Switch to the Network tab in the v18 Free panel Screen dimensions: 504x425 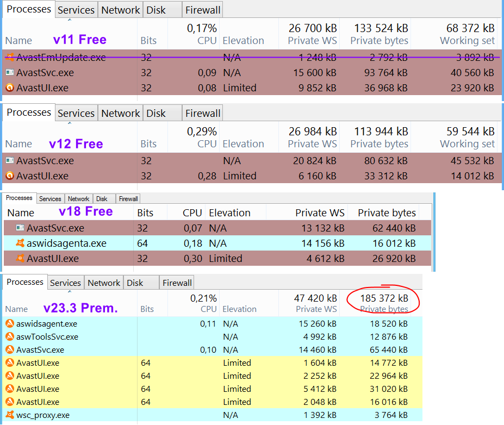pos(78,199)
